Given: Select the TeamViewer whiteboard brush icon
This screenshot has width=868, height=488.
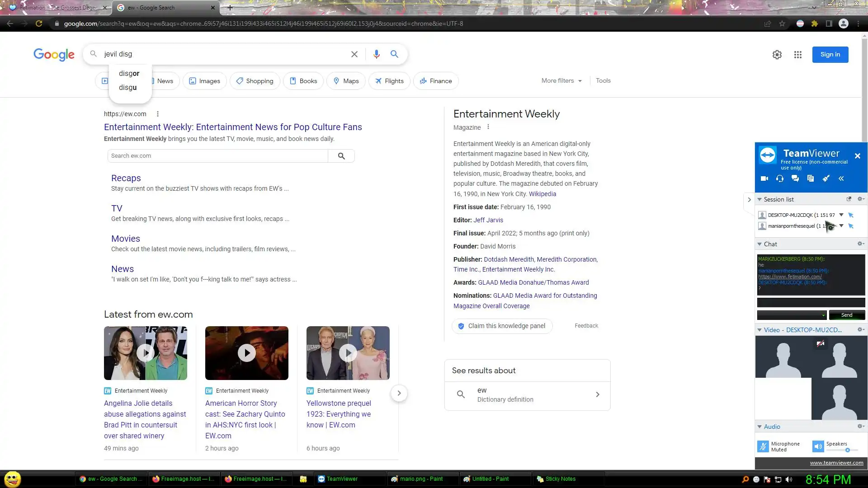Looking at the screenshot, I should click(x=826, y=178).
